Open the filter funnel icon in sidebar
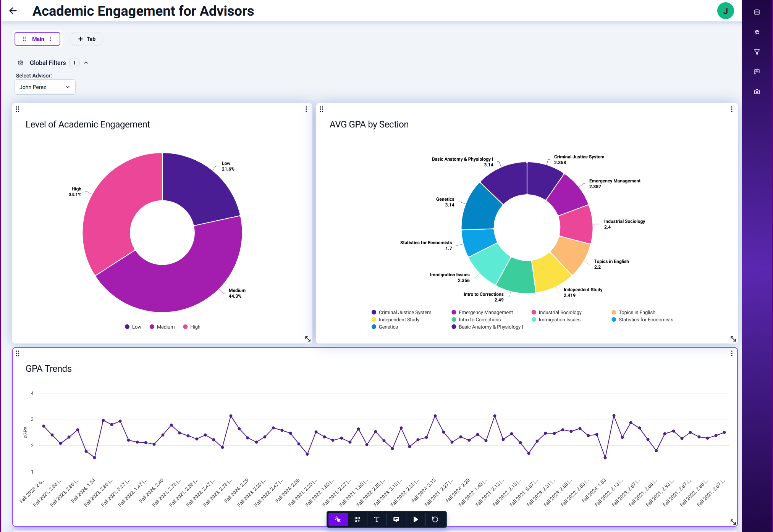The height and width of the screenshot is (532, 773). [x=757, y=52]
